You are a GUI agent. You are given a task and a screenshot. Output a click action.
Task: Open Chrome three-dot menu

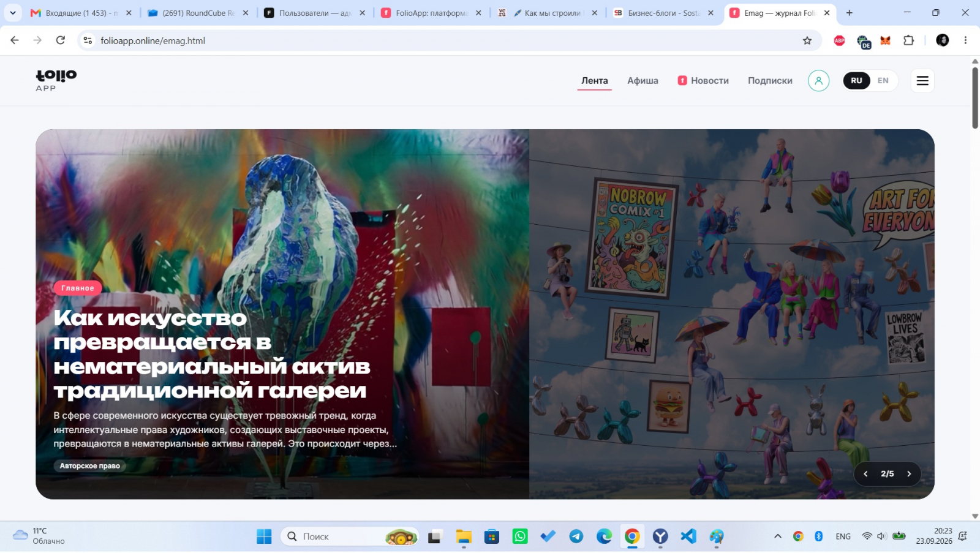coord(965,40)
